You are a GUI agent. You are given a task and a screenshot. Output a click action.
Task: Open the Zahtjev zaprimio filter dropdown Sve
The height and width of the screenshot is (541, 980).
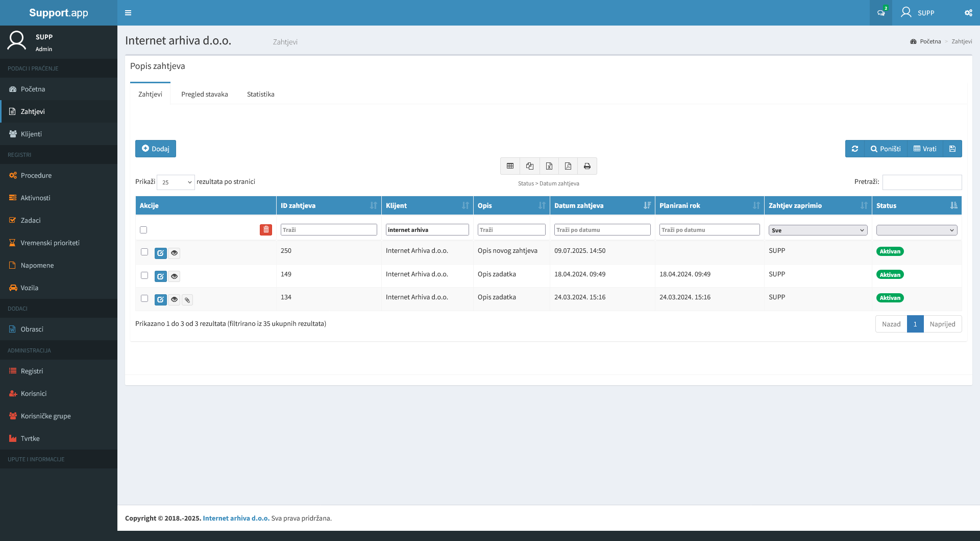[818, 230]
